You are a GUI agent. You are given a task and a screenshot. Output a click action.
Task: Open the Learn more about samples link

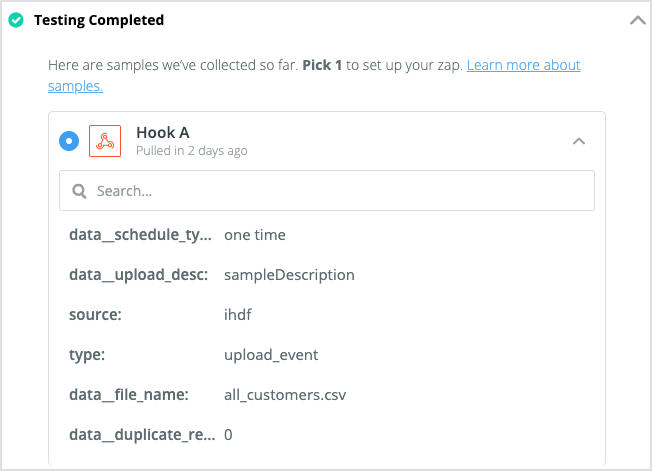pos(314,75)
